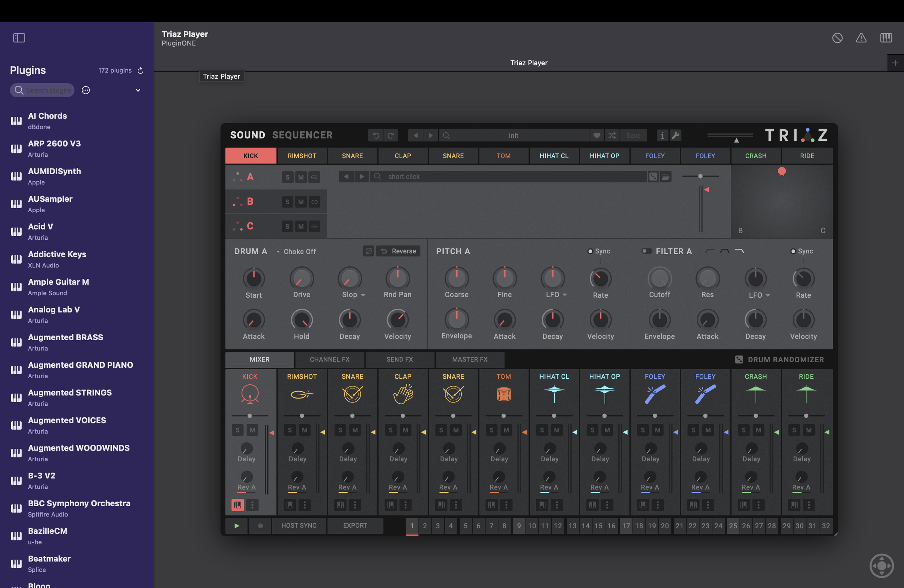Expand the Pitch A LFO dropdown
The image size is (904, 588).
coord(564,295)
